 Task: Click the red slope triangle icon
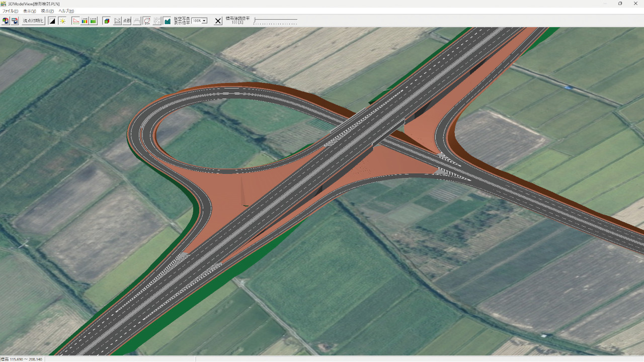75,21
